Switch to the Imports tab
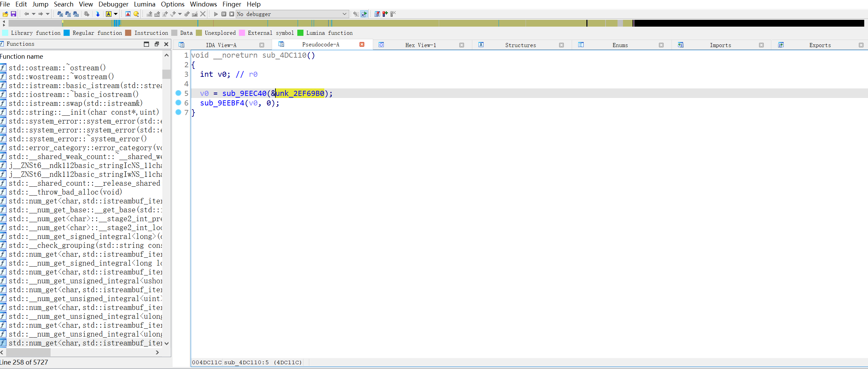 720,45
